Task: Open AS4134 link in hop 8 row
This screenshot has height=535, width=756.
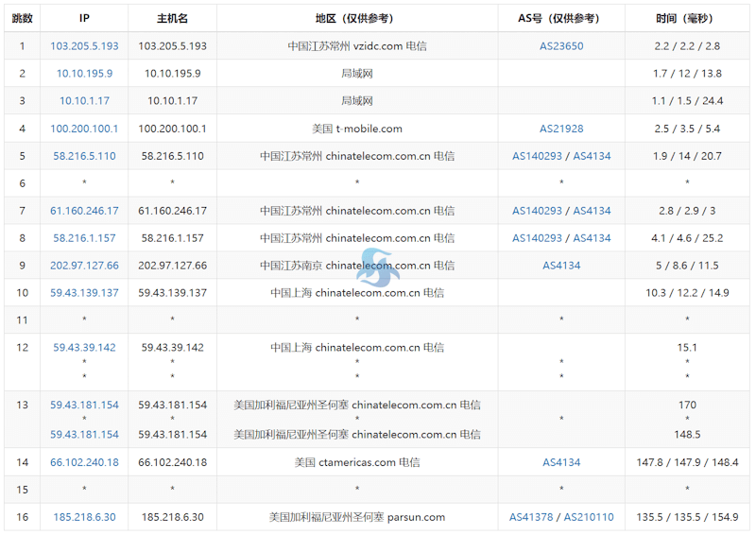Action: 592,238
